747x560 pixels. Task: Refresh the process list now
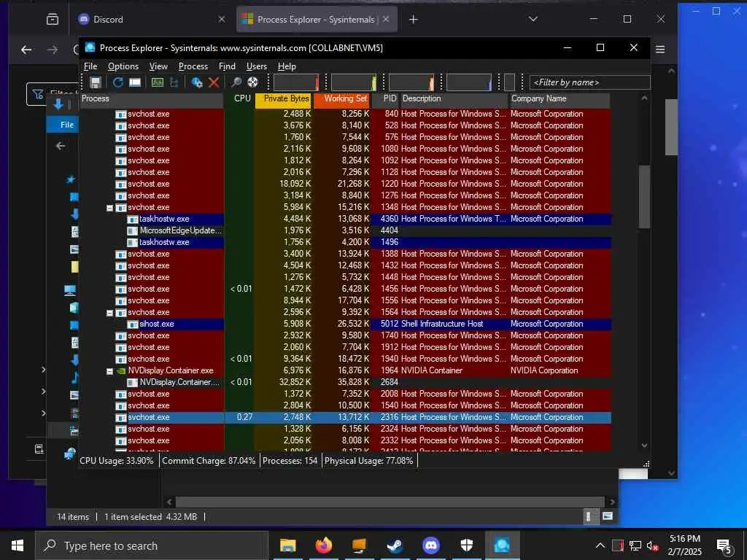117,82
